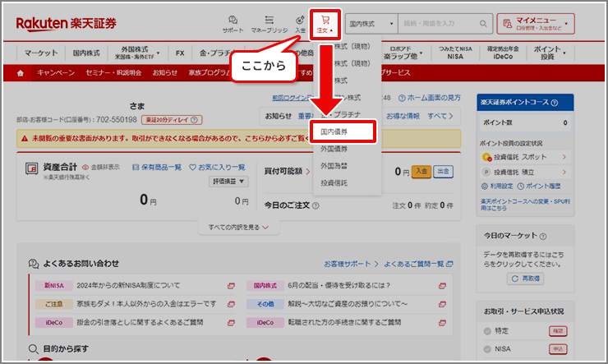Click help icon beside 楽天証券ポイントコース
The width and height of the screenshot is (608, 364).
point(555,103)
